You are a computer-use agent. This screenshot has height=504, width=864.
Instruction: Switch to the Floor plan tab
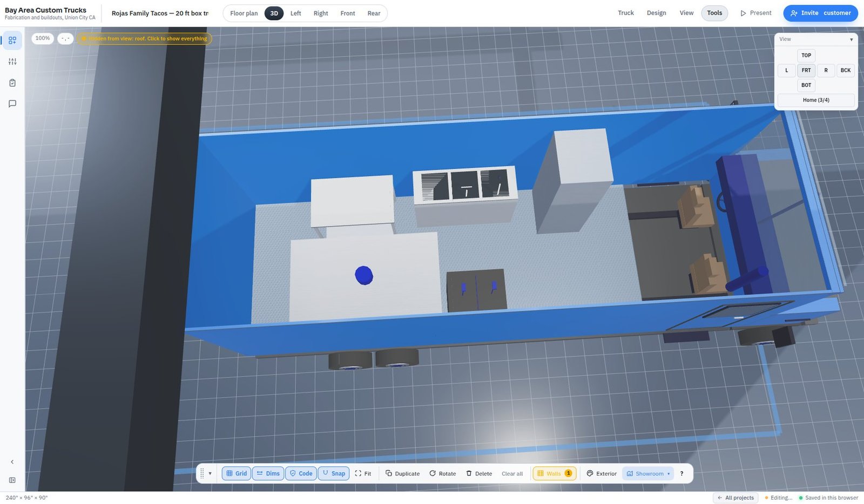click(244, 13)
